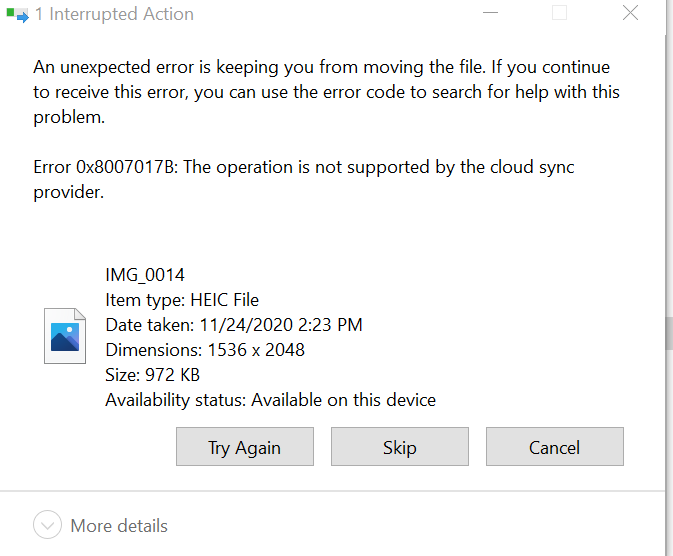Click the scrollbar thumb on right edge

pyautogui.click(x=668, y=333)
